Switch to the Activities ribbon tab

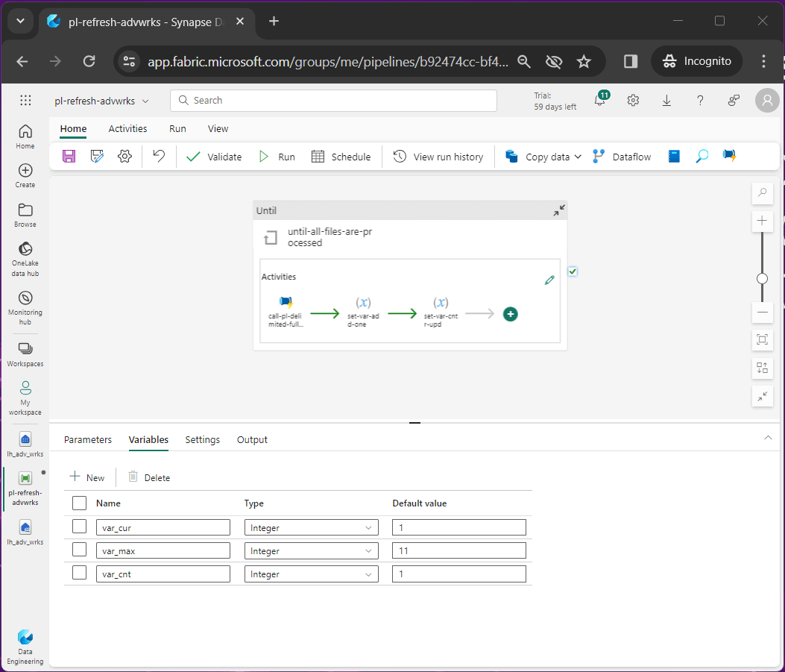(x=127, y=128)
